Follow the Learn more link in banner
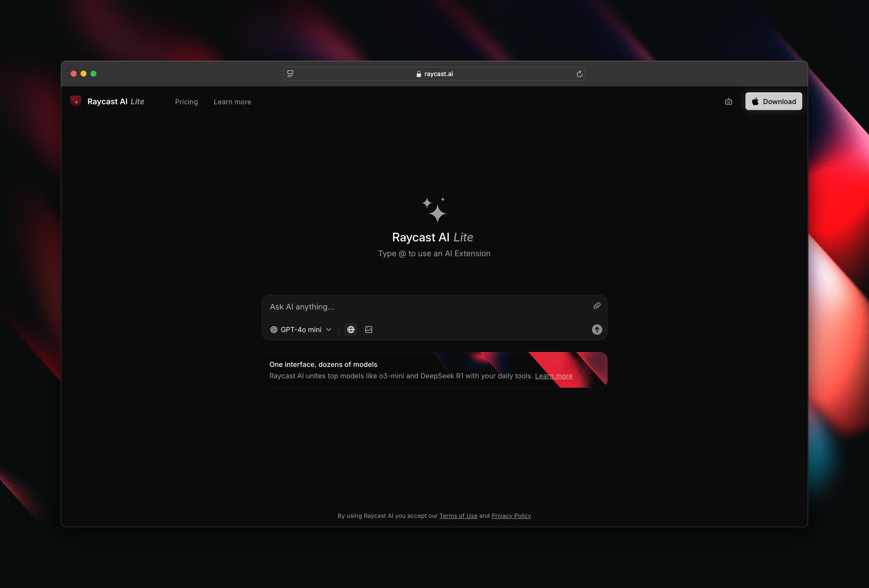 553,376
